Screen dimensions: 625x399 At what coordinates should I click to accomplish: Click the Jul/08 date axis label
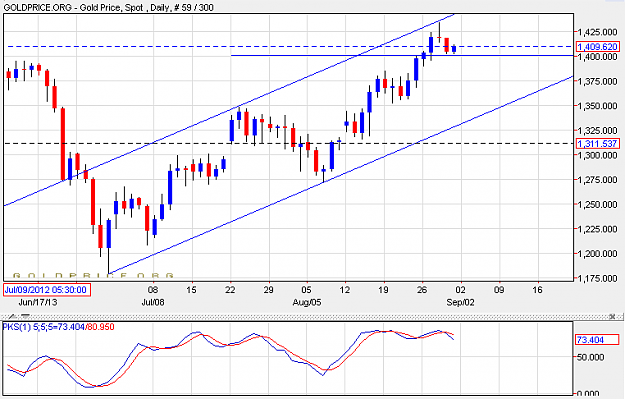pyautogui.click(x=153, y=302)
